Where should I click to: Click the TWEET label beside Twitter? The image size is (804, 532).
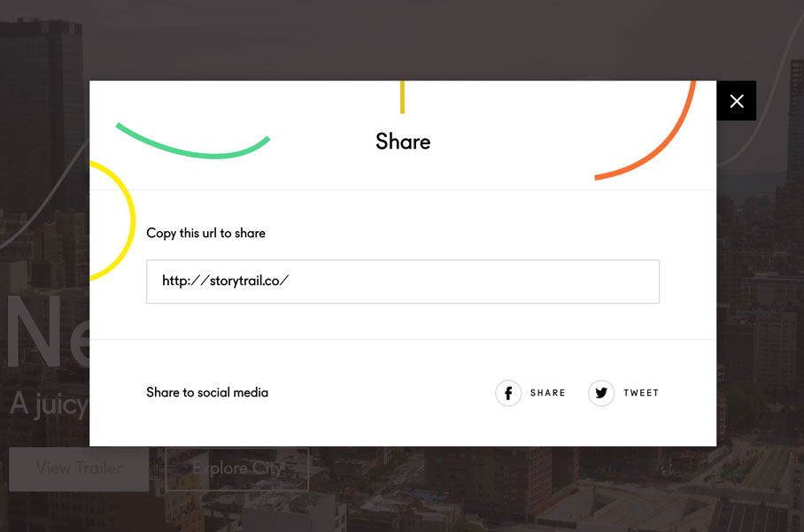coord(641,393)
